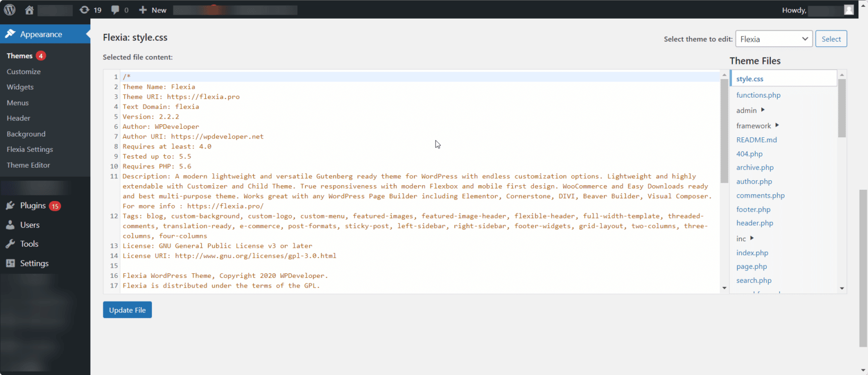Click the WordPress logo icon
Image resolution: width=868 pixels, height=375 pixels.
tap(10, 10)
